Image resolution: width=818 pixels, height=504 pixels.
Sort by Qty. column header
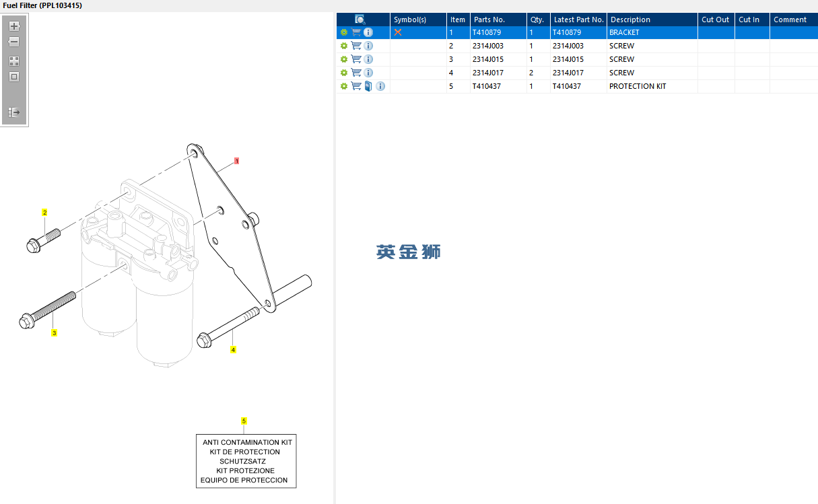pyautogui.click(x=538, y=20)
